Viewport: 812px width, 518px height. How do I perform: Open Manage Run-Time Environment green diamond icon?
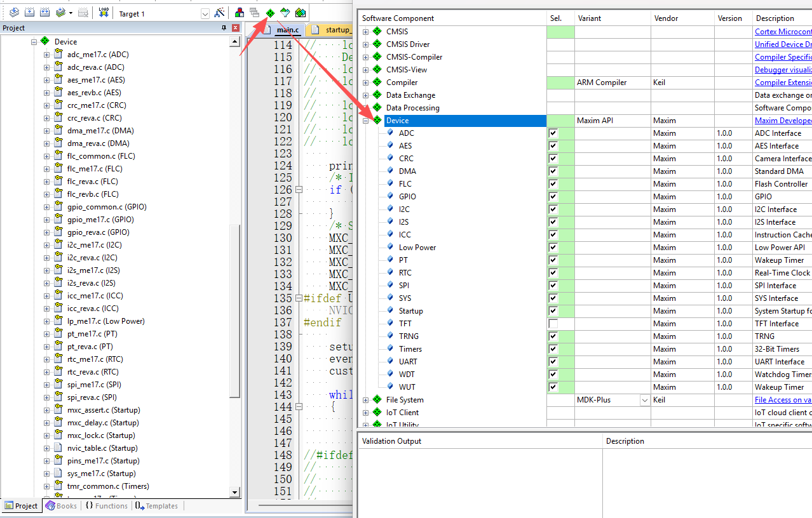click(270, 13)
